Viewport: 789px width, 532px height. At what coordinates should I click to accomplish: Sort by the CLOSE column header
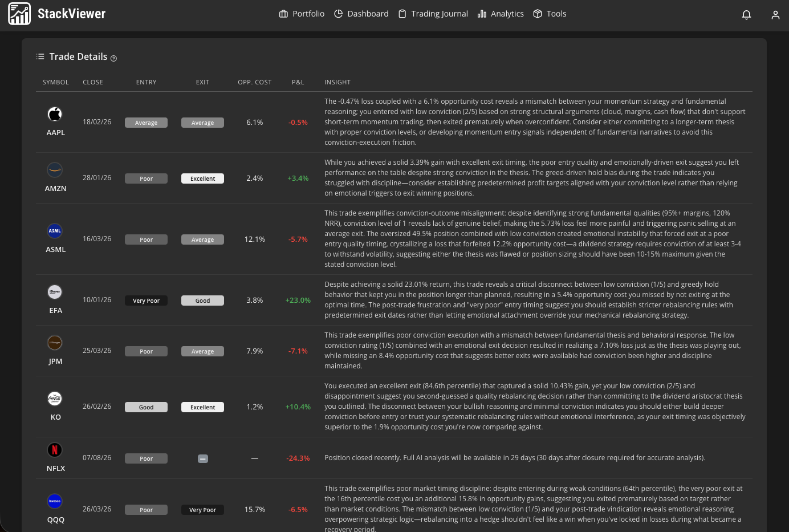coord(93,82)
